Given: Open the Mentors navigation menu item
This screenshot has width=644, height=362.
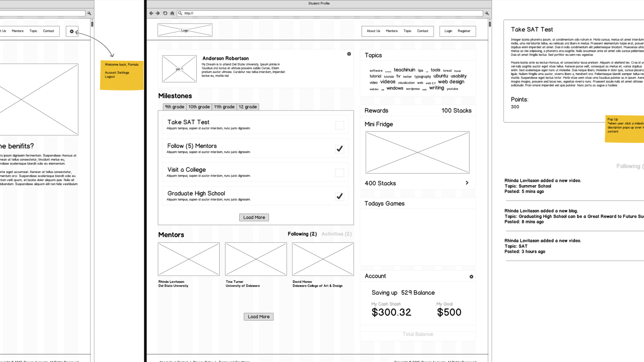Looking at the screenshot, I should coord(391,31).
